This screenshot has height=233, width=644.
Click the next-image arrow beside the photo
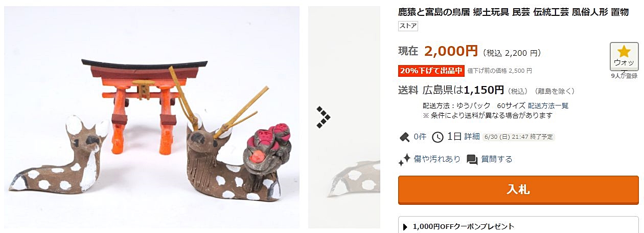tap(323, 117)
